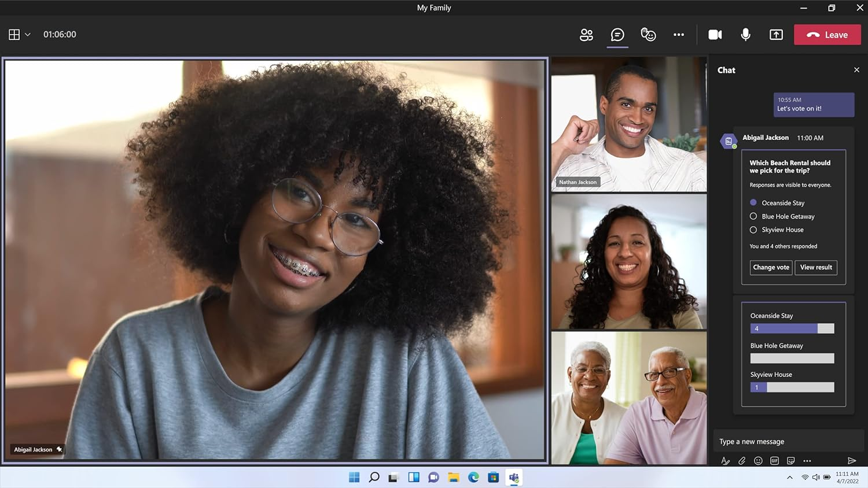Click the Share content icon
Screen dimensions: 868x488
775,35
